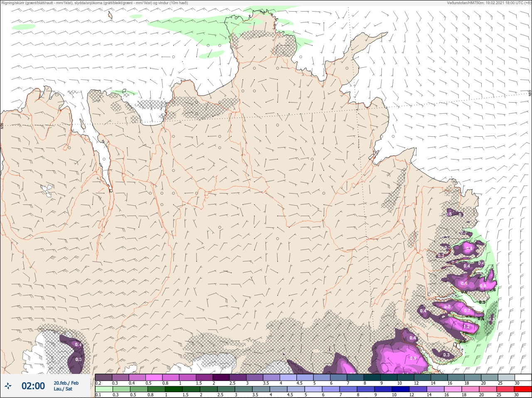Select lower legend swatch between 7 and 8
Viewport: 532px width, 398px height.
pyautogui.click(x=348, y=389)
